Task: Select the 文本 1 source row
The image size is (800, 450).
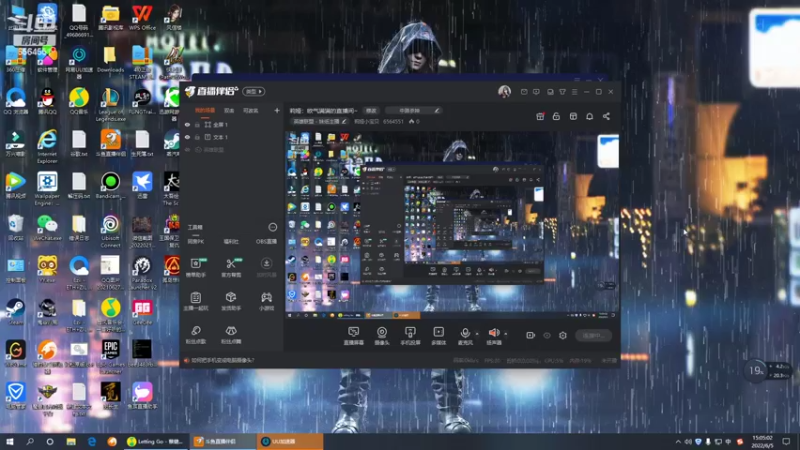Action: pos(232,137)
